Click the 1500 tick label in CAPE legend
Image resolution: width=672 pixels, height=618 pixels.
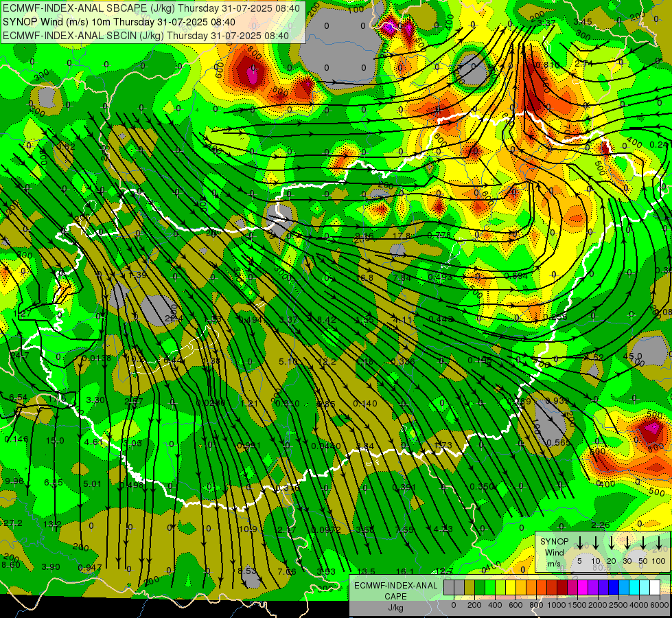click(x=577, y=605)
